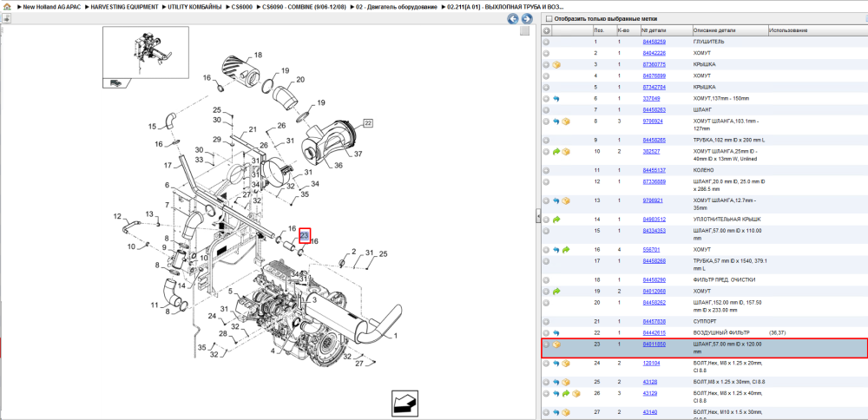Enable 'Отобразить только выбранные метки' checkbox
The height and width of the screenshot is (420, 868).
point(549,19)
